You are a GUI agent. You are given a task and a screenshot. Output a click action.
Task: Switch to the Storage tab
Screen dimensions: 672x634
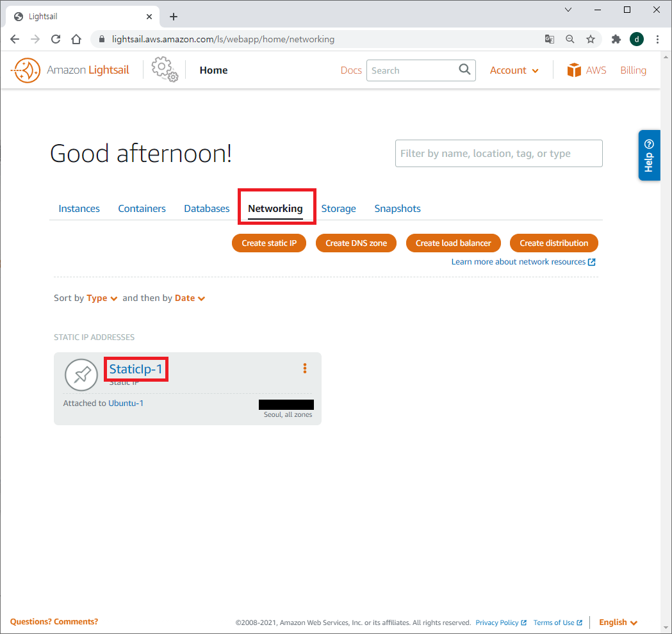pos(339,209)
